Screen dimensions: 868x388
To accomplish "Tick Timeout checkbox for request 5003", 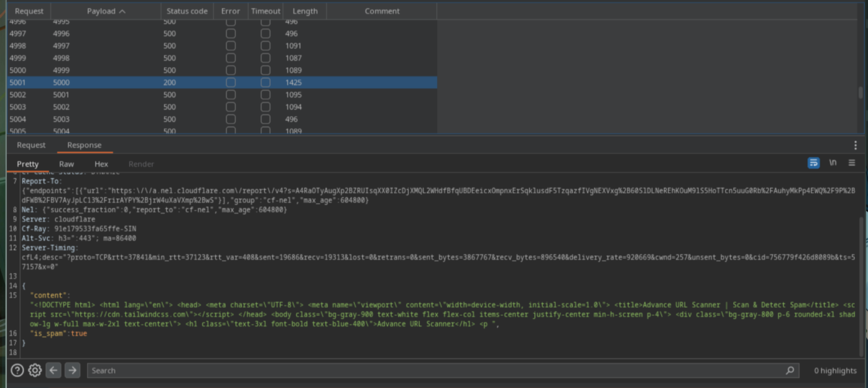I will click(x=265, y=107).
